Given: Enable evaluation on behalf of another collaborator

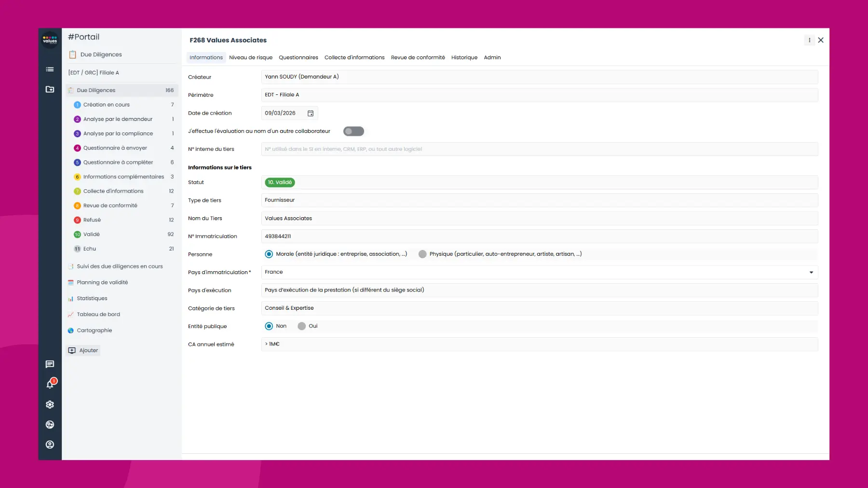Looking at the screenshot, I should (353, 131).
